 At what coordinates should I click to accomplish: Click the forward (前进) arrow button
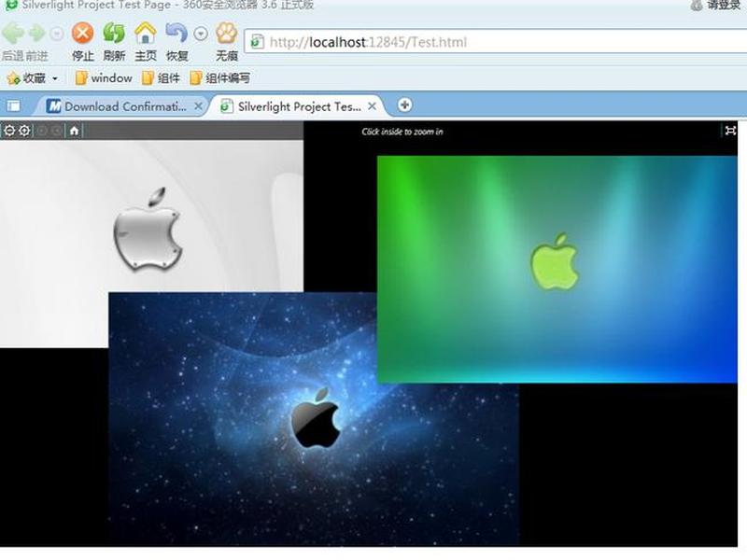point(36,34)
